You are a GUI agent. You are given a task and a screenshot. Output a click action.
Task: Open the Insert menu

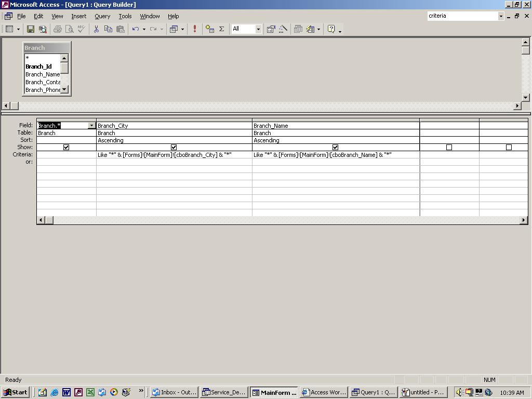click(79, 16)
